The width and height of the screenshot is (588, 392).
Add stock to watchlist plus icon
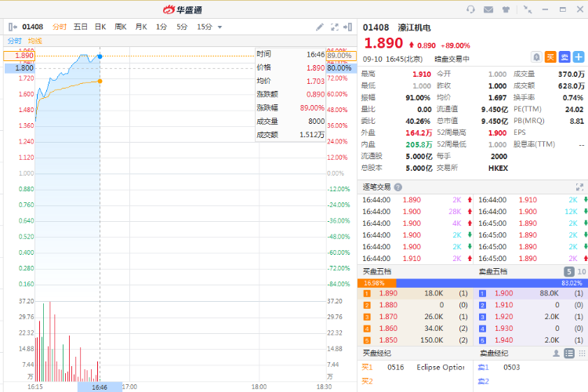(579, 56)
